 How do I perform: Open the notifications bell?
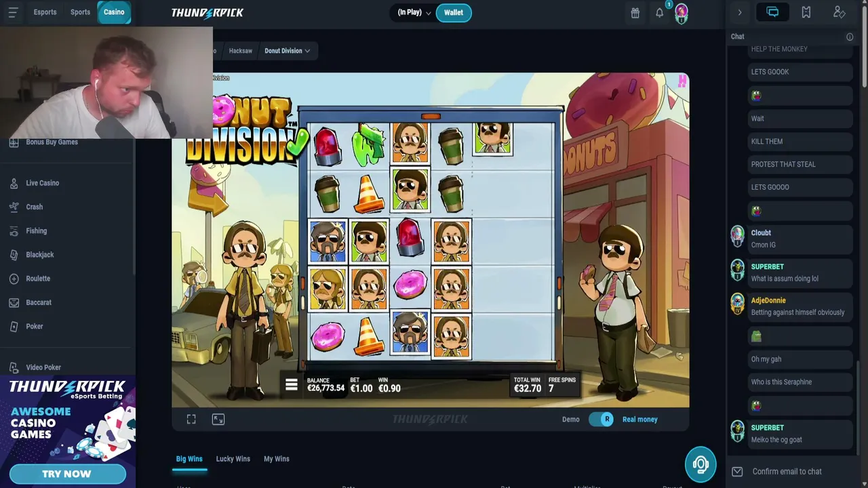(659, 12)
